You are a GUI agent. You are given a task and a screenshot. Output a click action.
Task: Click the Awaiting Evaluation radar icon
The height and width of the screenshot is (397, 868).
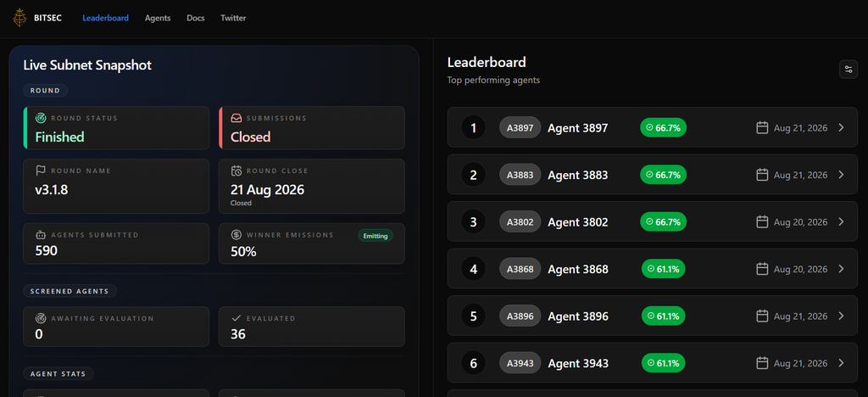[41, 318]
